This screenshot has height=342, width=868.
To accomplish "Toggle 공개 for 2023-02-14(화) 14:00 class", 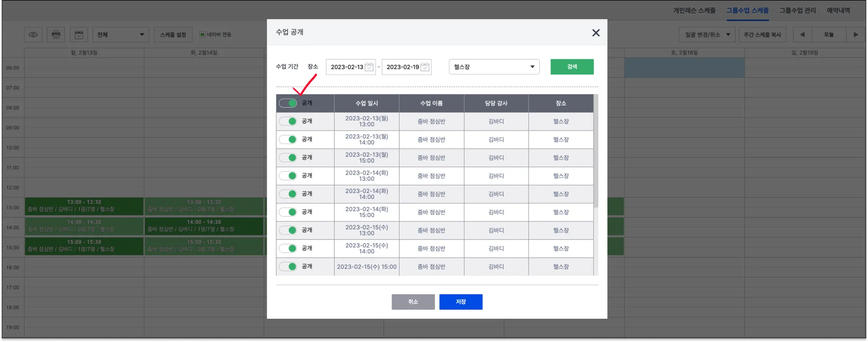I will 288,194.
